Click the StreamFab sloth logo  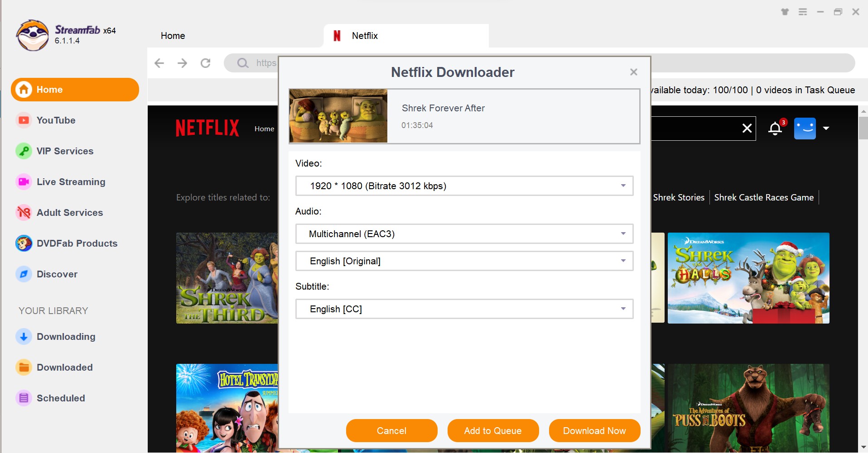(32, 35)
